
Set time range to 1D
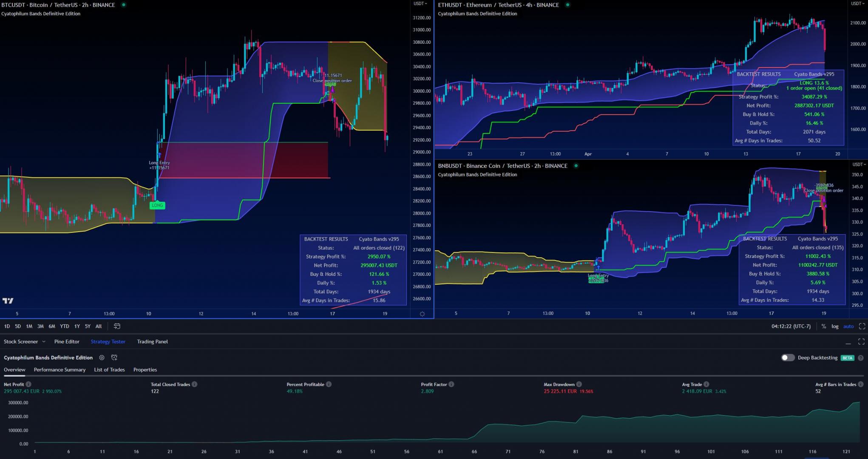(x=7, y=326)
